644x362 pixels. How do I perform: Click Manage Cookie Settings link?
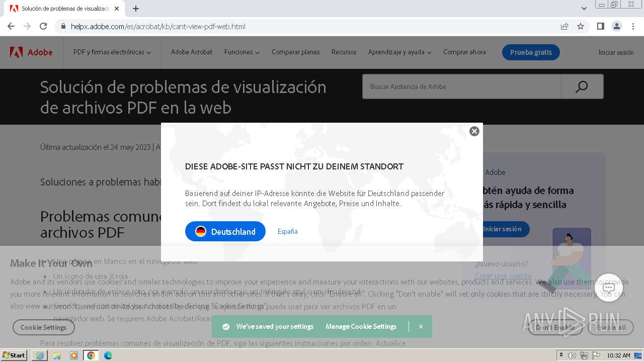pos(361,326)
